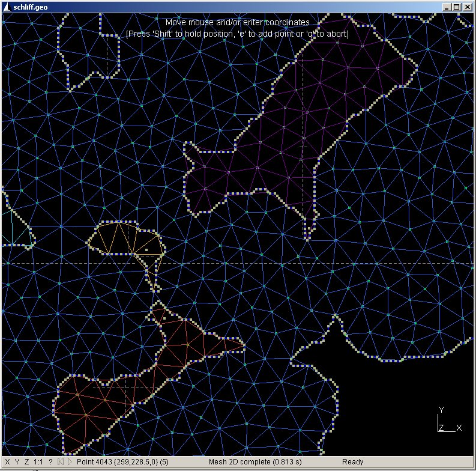Reset scale with the 1:1 button
This screenshot has height=471, width=476.
coord(38,462)
